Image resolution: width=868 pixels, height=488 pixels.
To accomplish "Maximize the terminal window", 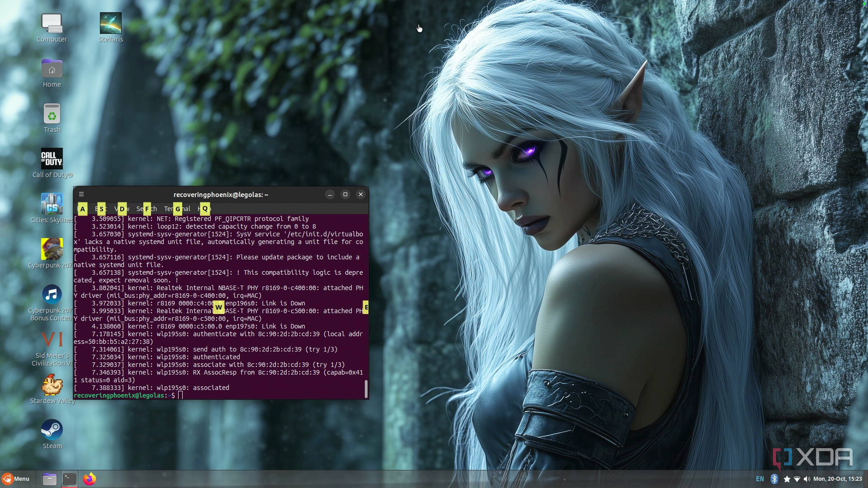I will pos(345,194).
